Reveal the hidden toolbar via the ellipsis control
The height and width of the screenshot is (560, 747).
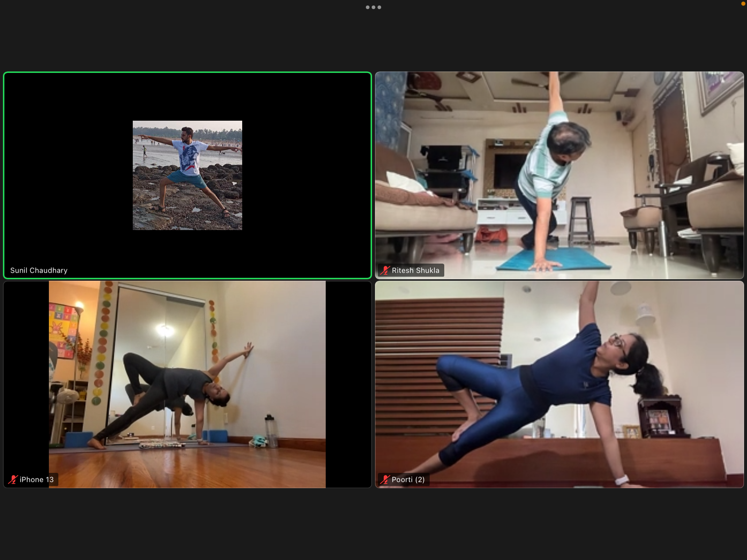(x=373, y=7)
